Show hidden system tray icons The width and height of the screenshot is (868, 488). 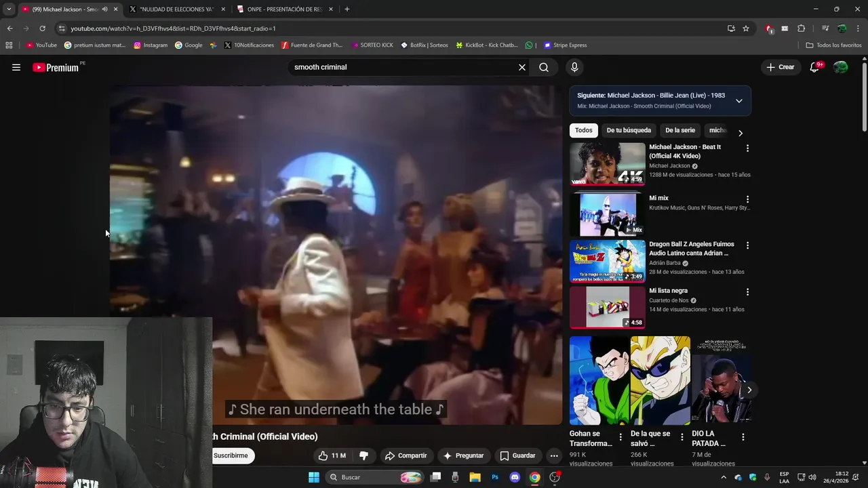(x=723, y=477)
